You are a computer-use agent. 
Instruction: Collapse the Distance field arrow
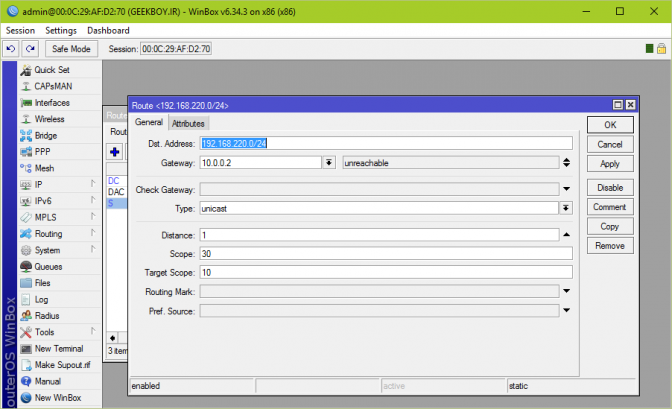click(x=567, y=235)
